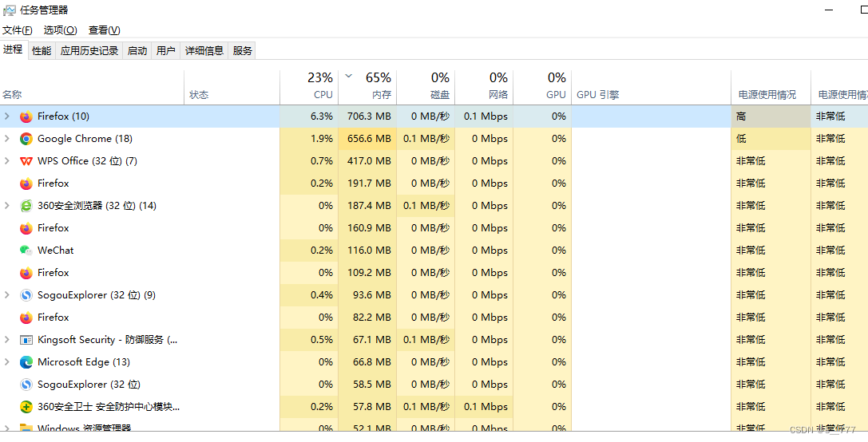
Task: Select the 进程 tab
Action: click(x=14, y=49)
